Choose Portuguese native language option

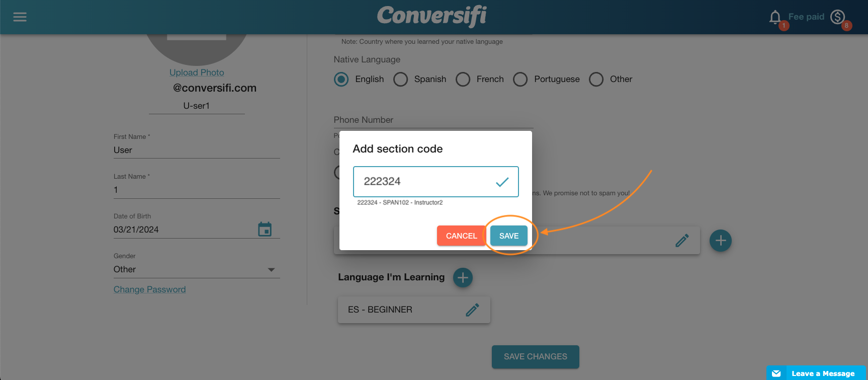tap(520, 79)
